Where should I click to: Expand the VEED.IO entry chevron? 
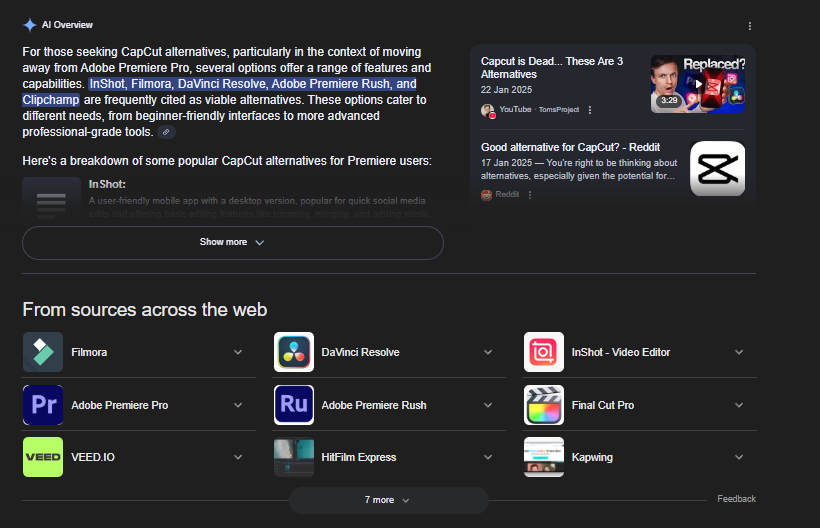pyautogui.click(x=238, y=457)
